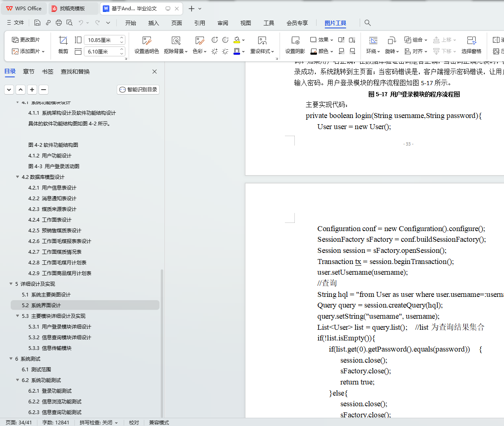Click the outline expand plus button
The width and height of the screenshot is (504, 426).
32,90
